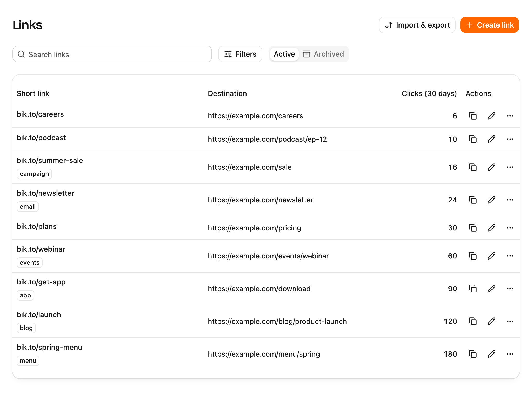Copy the bik.to/plans link
532x395 pixels.
pos(473,228)
